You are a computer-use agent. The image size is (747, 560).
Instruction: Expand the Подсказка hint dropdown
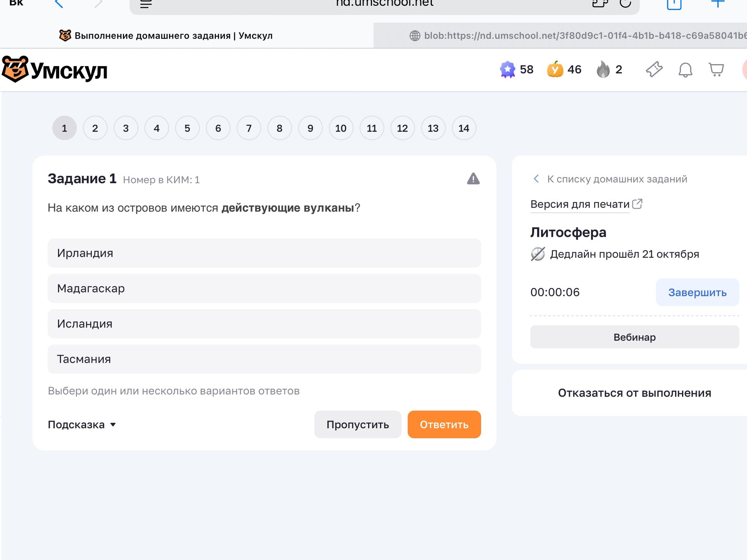pos(82,425)
